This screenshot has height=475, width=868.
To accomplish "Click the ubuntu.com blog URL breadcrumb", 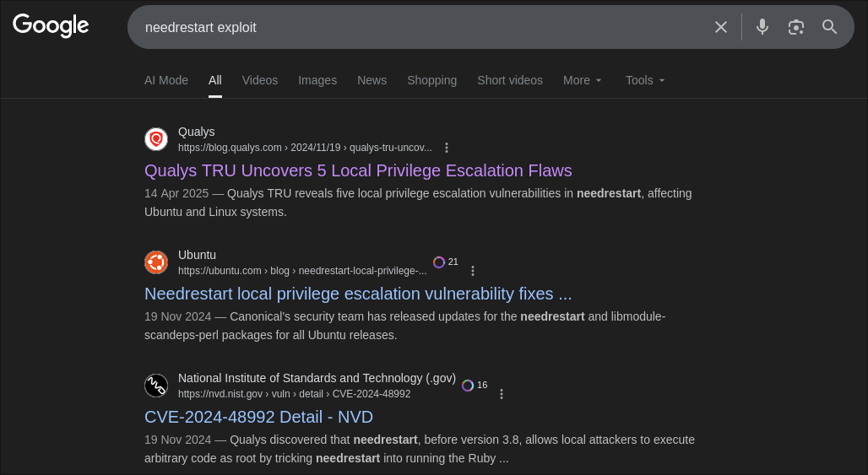I will tap(302, 271).
